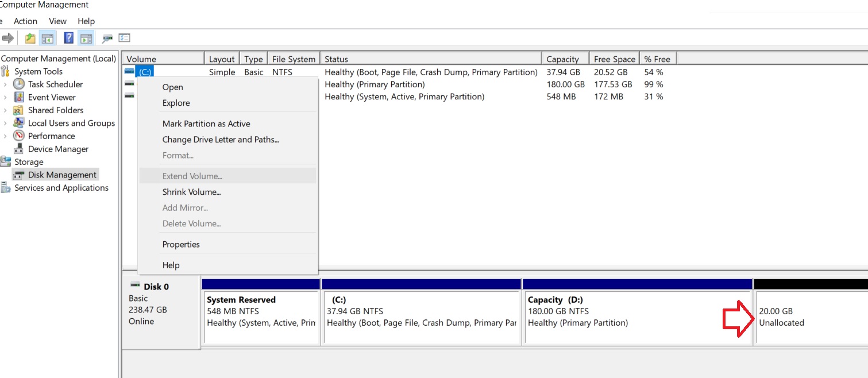The height and width of the screenshot is (378, 868).
Task: Click the (C:) volume drive icon
Action: (129, 72)
